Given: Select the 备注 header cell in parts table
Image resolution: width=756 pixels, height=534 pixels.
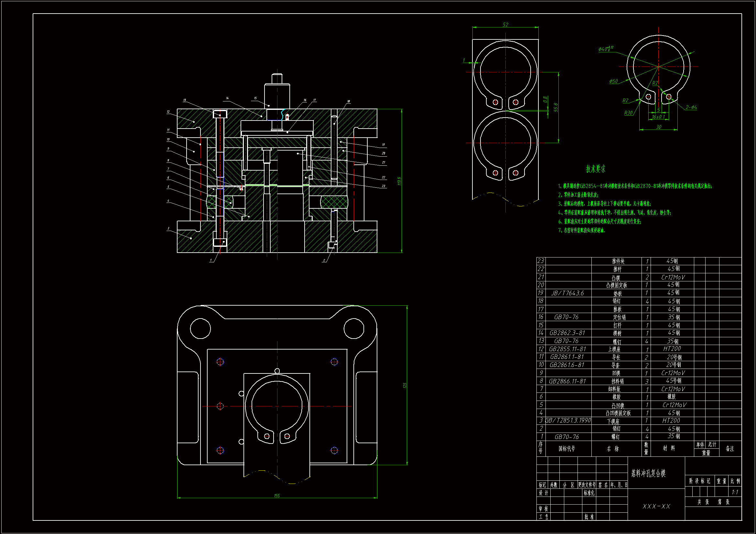Looking at the screenshot, I should coord(730,449).
